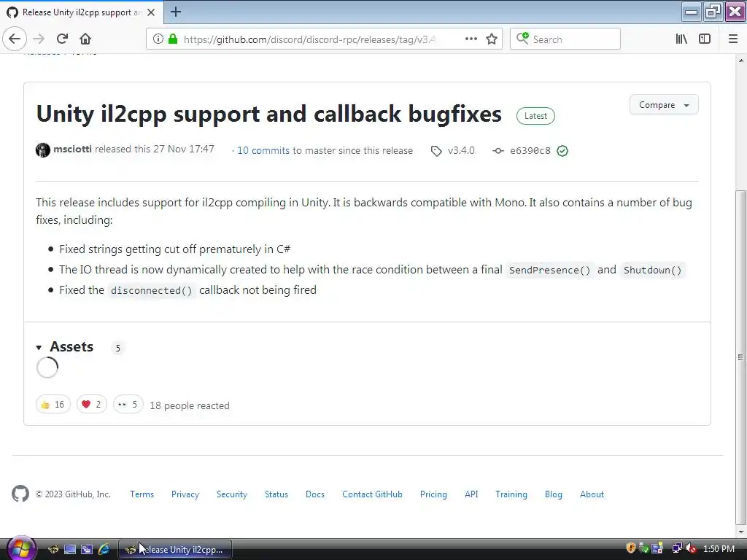Open the Library bookshelf icon
The height and width of the screenshot is (560, 747).
click(681, 39)
